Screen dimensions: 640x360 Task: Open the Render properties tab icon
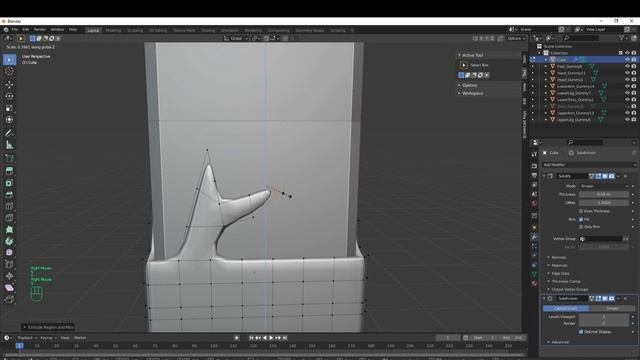coord(534,166)
